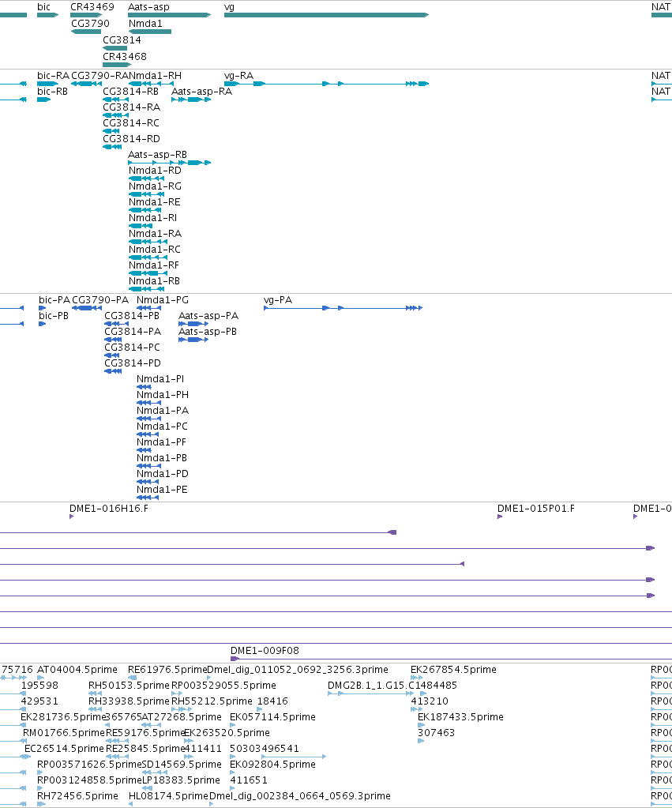Select transcript Aats-asp-RA
Image resolution: width=672 pixels, height=808 pixels.
191,100
